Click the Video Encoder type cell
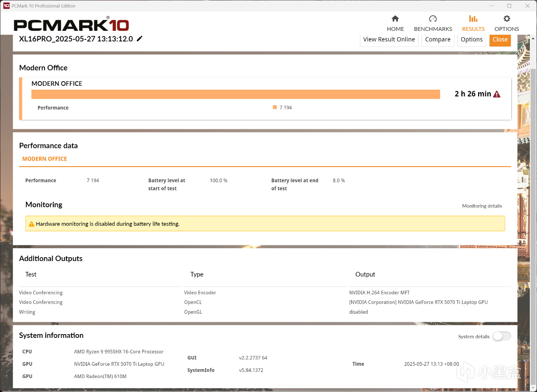537x392 pixels. pyautogui.click(x=200, y=293)
